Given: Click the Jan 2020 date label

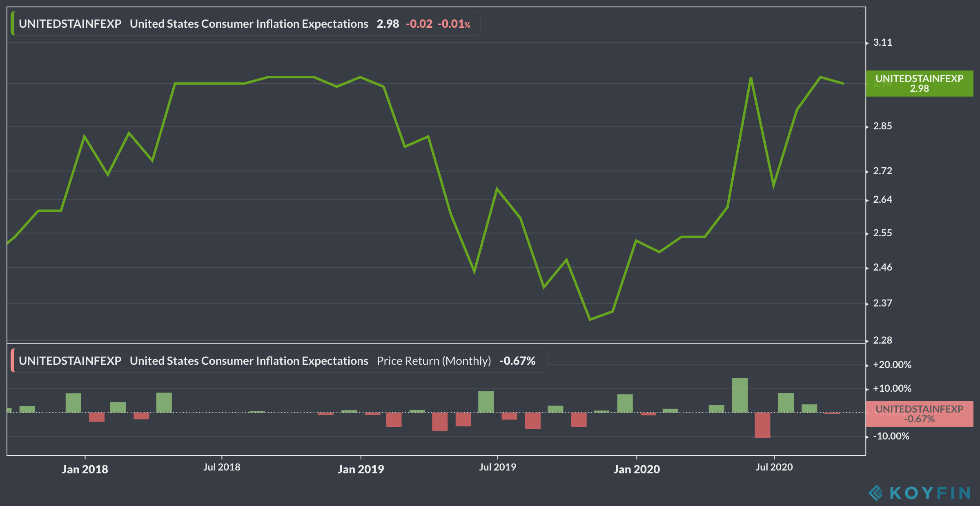Looking at the screenshot, I should coord(637,469).
